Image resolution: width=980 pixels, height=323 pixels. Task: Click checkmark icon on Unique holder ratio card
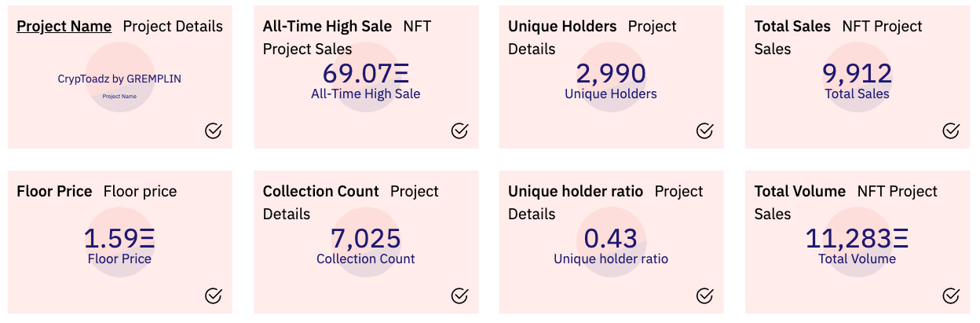(x=705, y=295)
